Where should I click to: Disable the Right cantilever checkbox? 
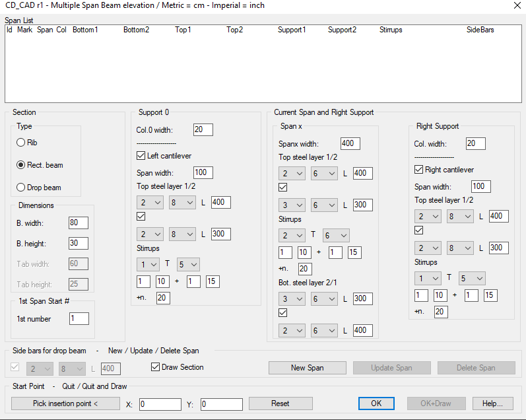(x=419, y=170)
